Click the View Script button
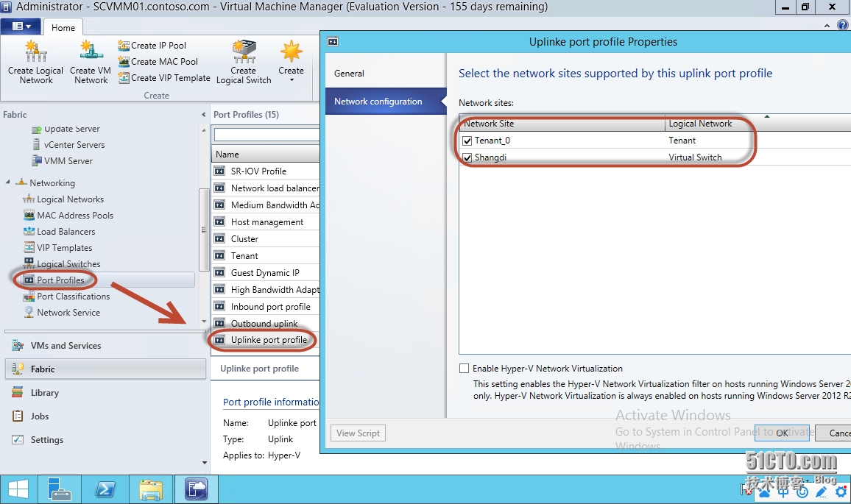Viewport: 851px width, 504px height. [359, 433]
